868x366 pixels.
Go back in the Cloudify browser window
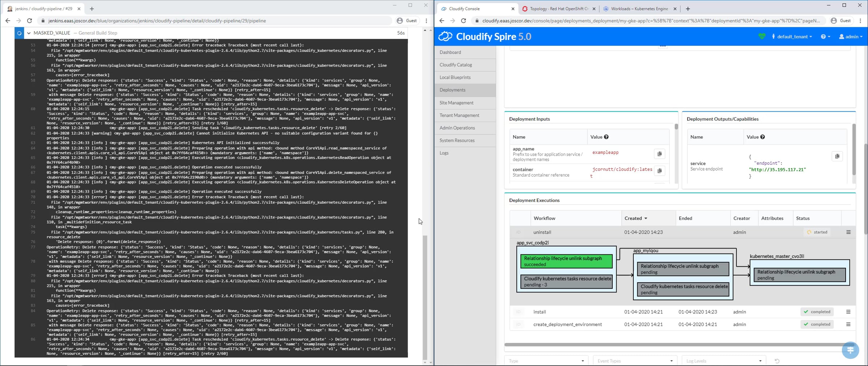coord(442,21)
